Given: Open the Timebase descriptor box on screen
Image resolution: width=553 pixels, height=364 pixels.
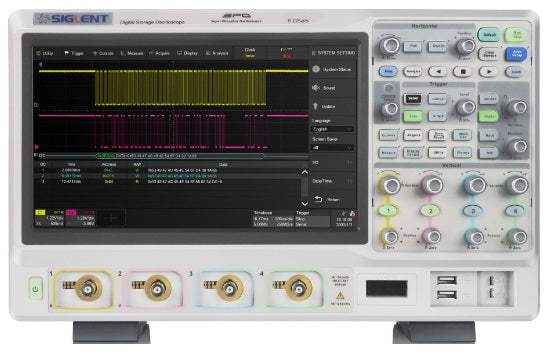Looking at the screenshot, I should point(273,219).
